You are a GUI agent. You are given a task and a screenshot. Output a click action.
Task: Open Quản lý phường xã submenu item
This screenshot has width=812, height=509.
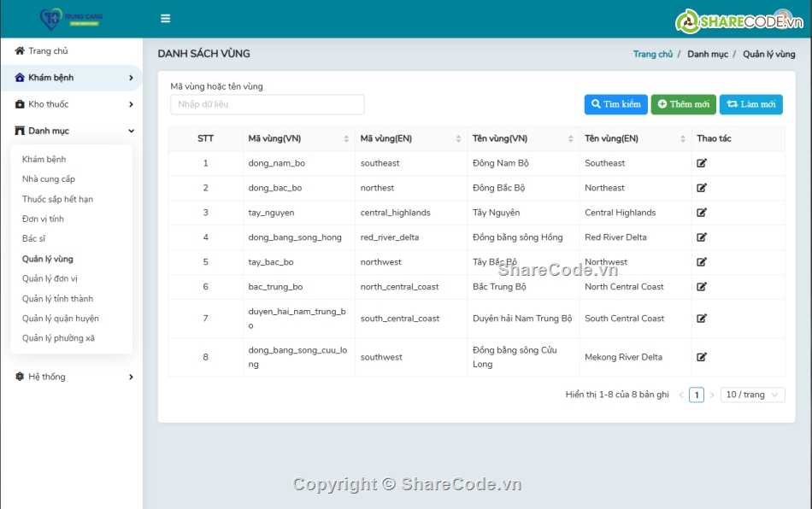pyautogui.click(x=58, y=338)
